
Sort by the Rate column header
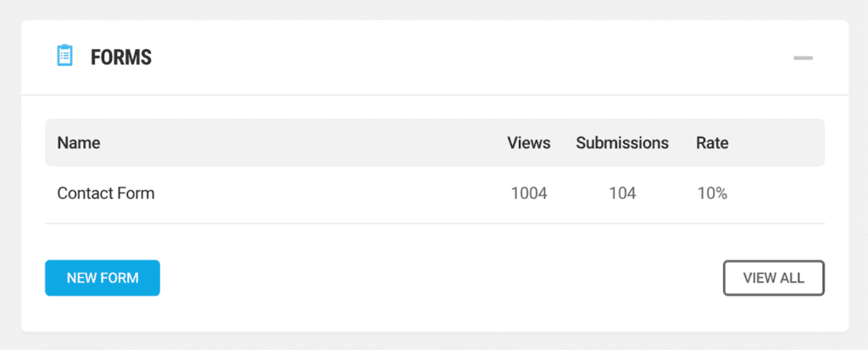(x=712, y=143)
